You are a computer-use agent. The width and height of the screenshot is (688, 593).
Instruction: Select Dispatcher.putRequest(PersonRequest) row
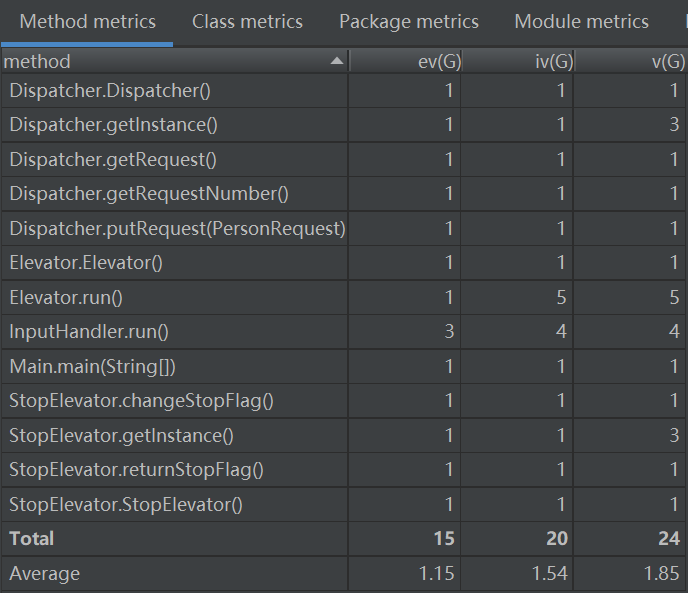click(177, 228)
